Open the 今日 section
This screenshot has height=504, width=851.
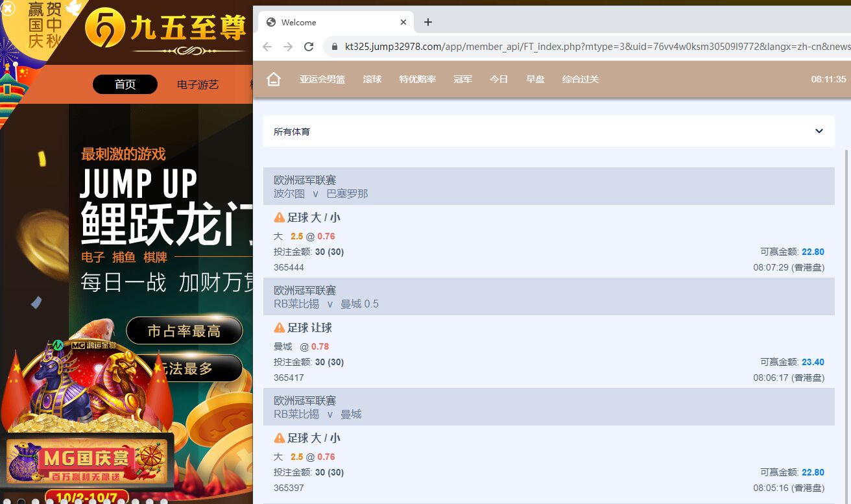click(x=499, y=79)
